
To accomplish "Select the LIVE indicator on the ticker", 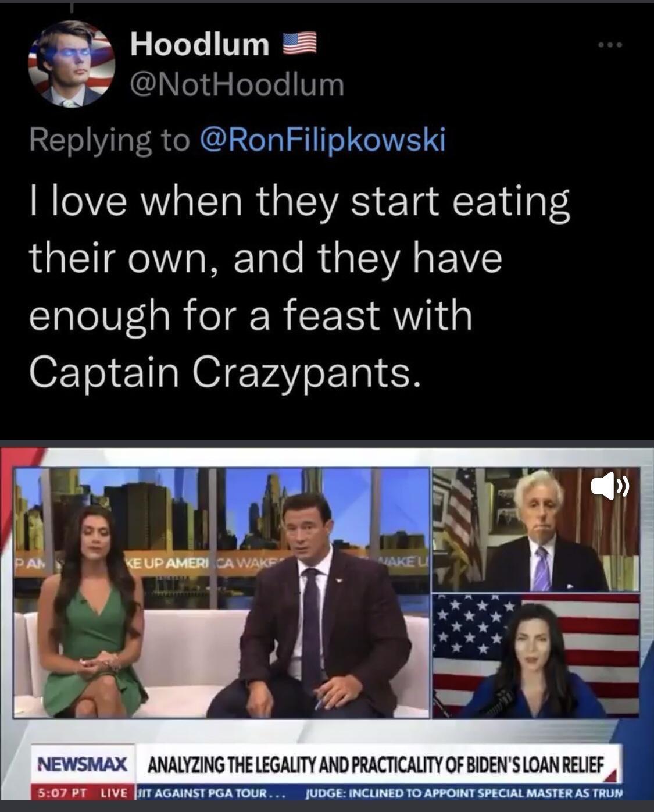I will [114, 791].
